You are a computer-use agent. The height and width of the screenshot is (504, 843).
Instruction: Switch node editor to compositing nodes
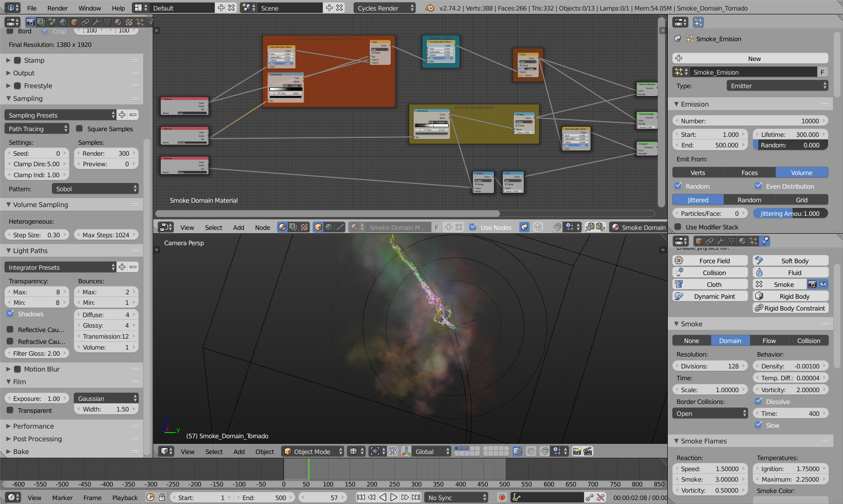point(293,227)
